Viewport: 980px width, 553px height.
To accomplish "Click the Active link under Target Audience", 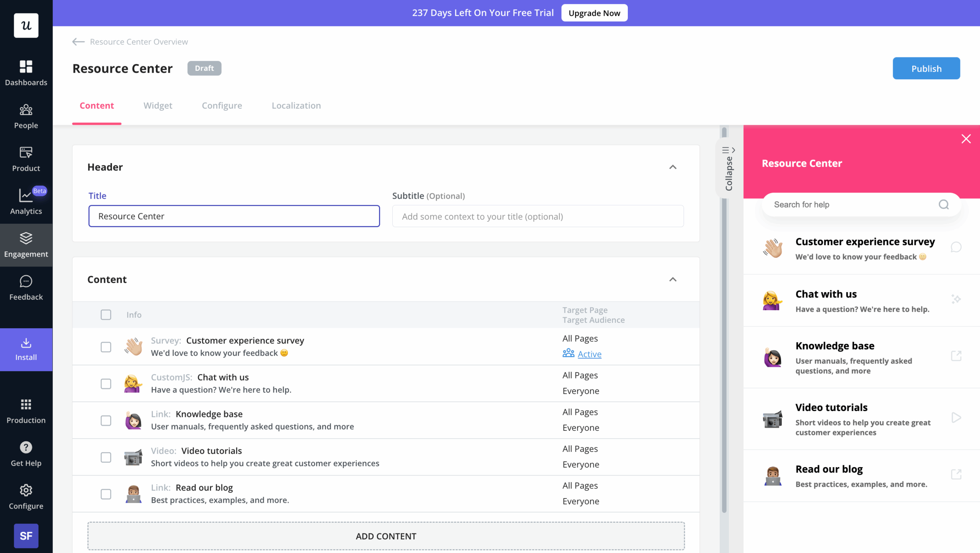I will tap(589, 354).
